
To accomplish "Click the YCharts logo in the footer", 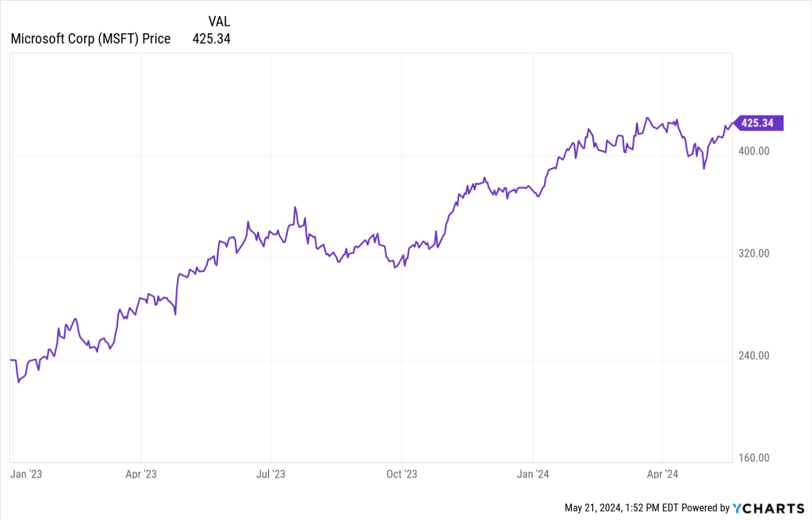I will click(768, 507).
